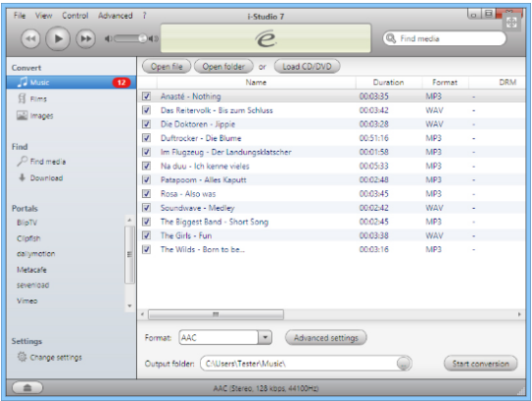This screenshot has width=532, height=401.
Task: Sort by the Duration column header
Action: click(388, 82)
